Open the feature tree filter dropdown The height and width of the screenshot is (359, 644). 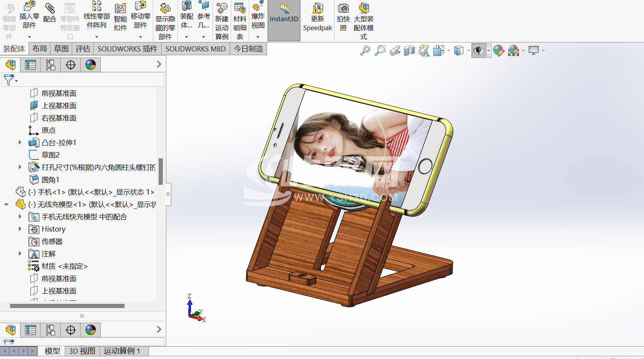pyautogui.click(x=10, y=80)
